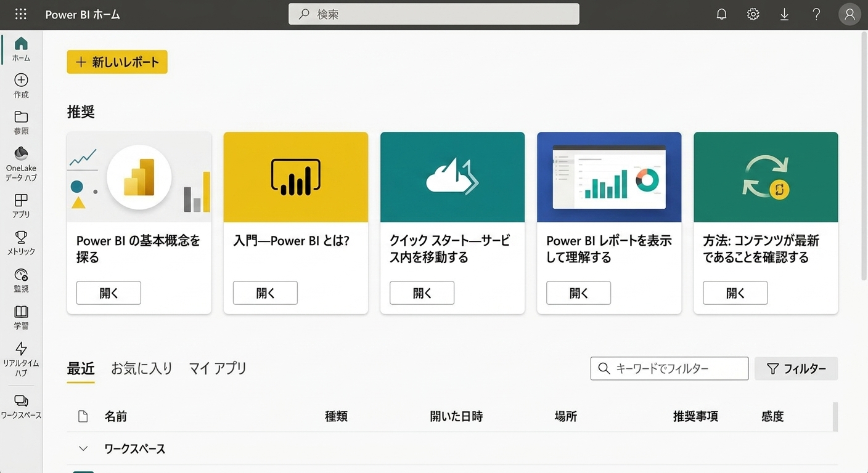Open OneLake データ ハブ in the sidebar

click(x=21, y=164)
